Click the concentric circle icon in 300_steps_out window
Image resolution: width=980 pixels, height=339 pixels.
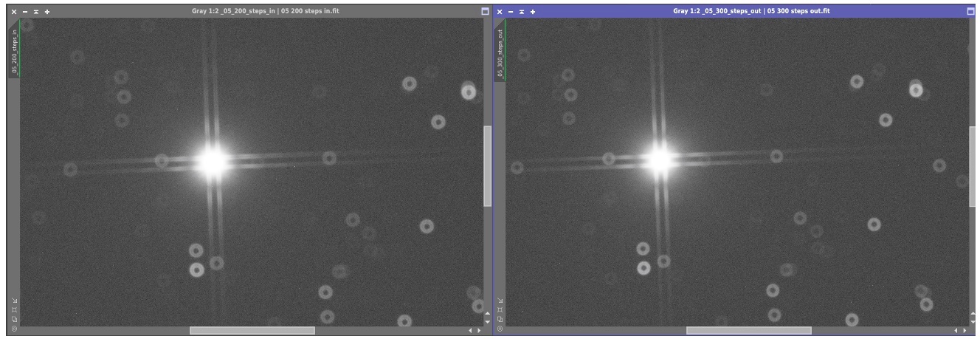click(500, 329)
